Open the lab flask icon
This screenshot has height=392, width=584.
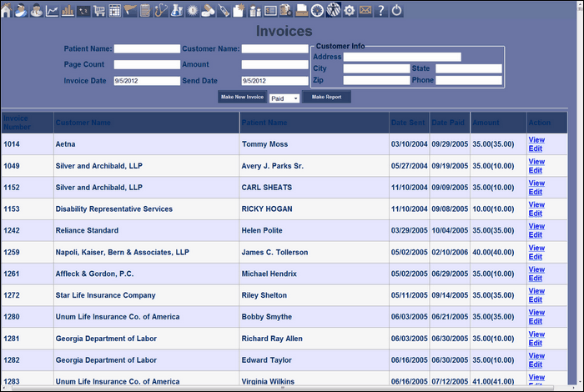pyautogui.click(x=177, y=10)
